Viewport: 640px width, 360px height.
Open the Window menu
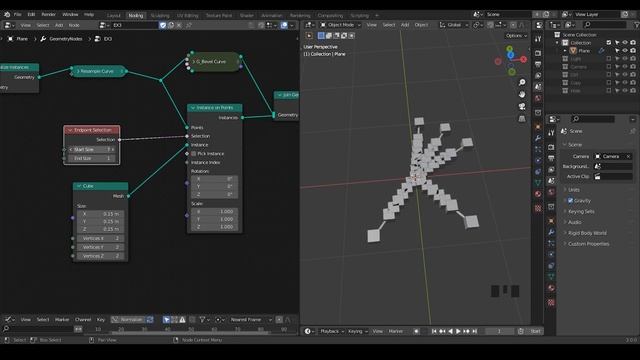(x=70, y=14)
